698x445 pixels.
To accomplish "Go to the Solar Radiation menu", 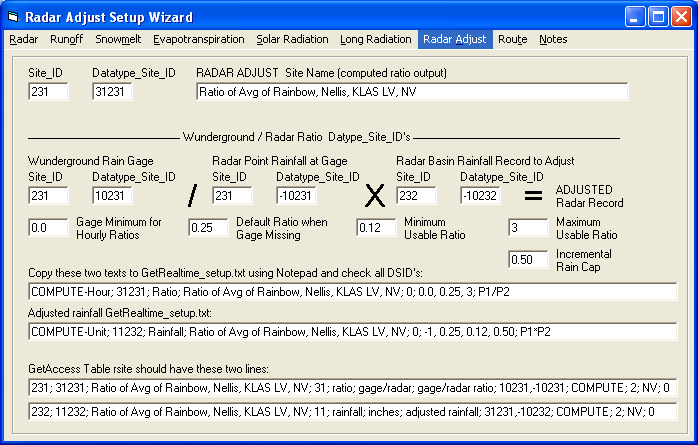I will (x=292, y=39).
